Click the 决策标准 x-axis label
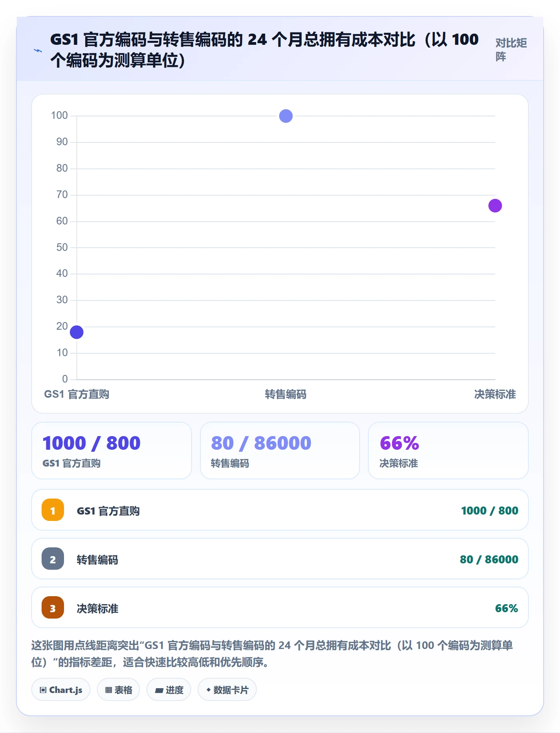Screen dimensions: 560x733 coord(495,395)
